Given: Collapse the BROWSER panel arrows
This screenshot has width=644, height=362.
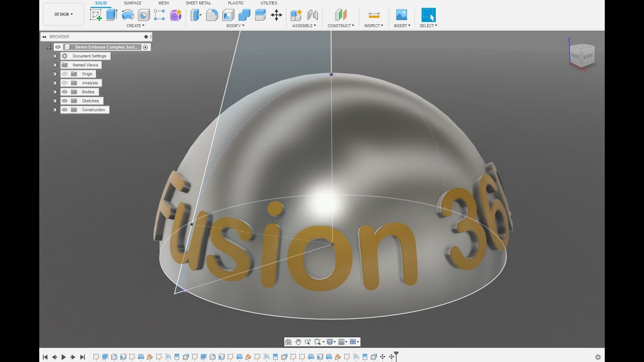Looking at the screenshot, I should click(x=44, y=37).
